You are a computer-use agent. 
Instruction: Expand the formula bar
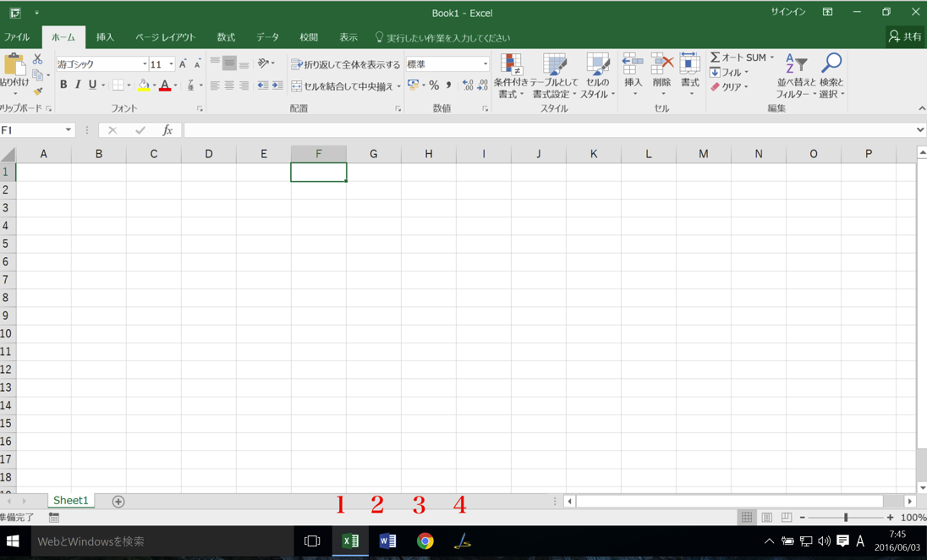tap(920, 130)
